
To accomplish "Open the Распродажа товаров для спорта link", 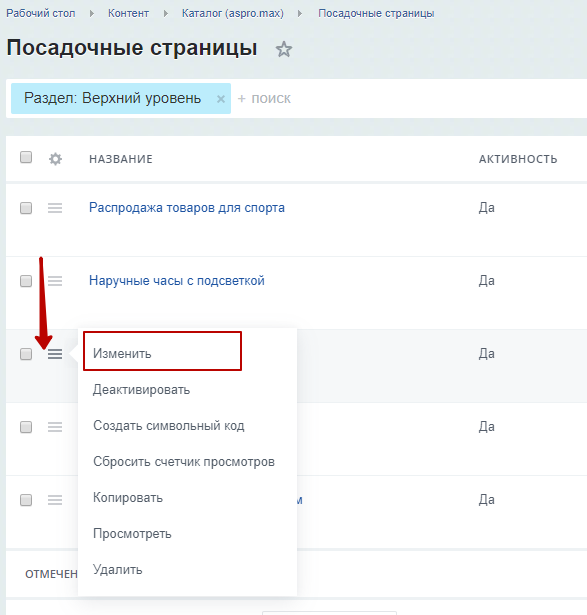I will pyautogui.click(x=187, y=207).
